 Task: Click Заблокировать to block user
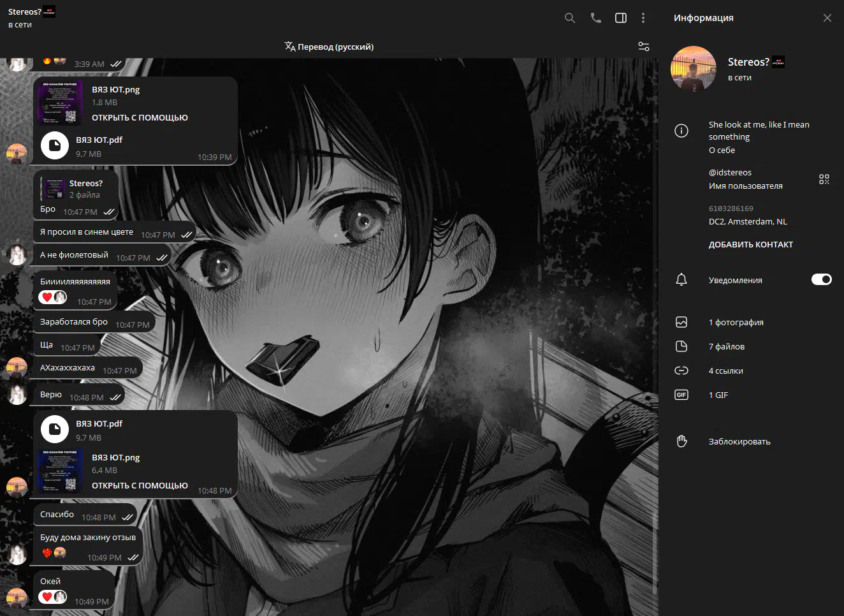(x=739, y=441)
